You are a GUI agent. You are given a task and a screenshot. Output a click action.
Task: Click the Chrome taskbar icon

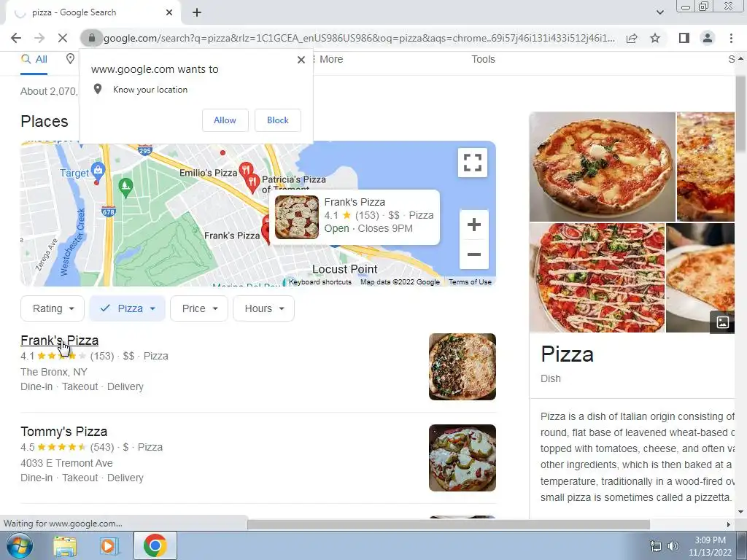tap(155, 545)
